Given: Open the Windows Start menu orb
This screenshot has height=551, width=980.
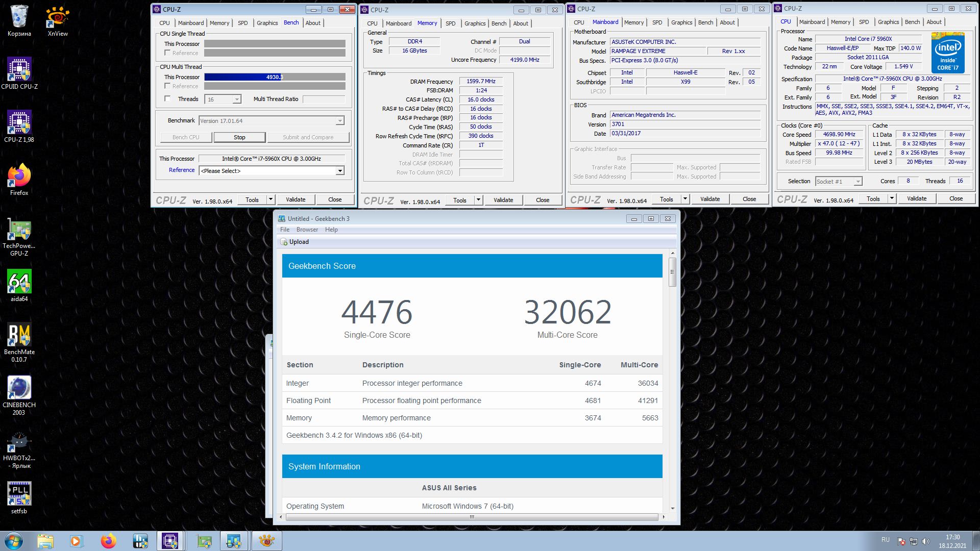Looking at the screenshot, I should coord(13,541).
